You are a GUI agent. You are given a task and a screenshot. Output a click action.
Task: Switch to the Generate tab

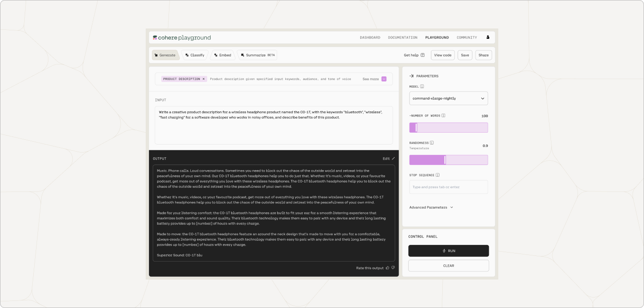click(165, 55)
